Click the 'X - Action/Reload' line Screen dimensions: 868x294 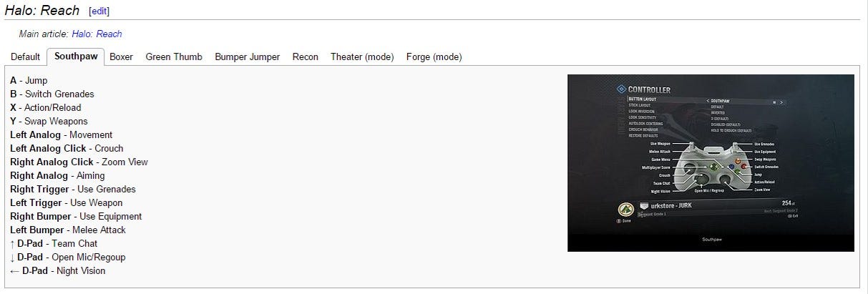pos(46,108)
